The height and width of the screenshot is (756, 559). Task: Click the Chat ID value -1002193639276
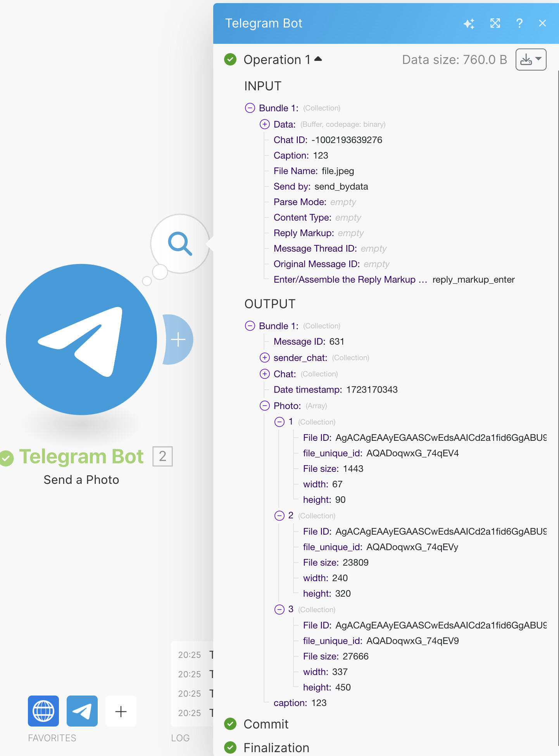point(347,140)
